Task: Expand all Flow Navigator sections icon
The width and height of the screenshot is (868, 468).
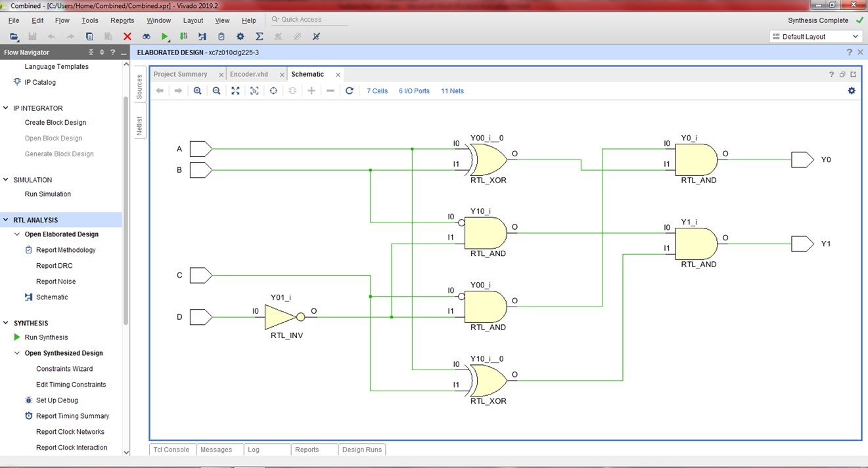Action: click(x=102, y=52)
